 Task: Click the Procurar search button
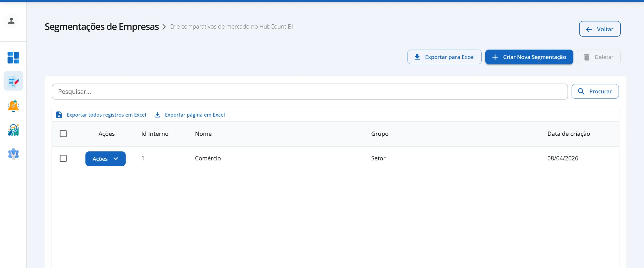[595, 92]
